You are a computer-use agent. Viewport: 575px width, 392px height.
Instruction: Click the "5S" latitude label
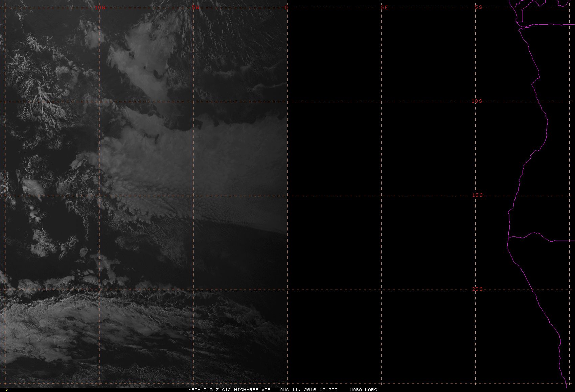(479, 7)
